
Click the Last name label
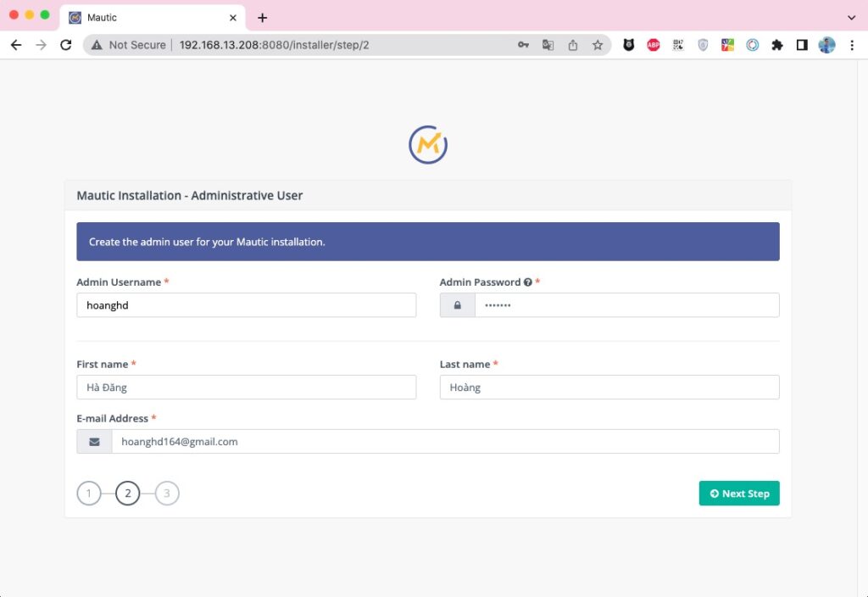pos(465,364)
